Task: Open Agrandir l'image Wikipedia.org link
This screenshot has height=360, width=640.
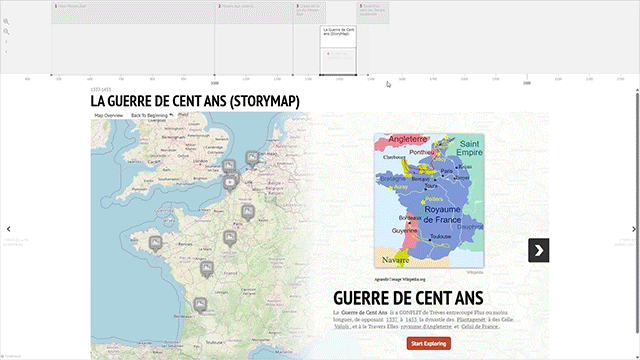Action: click(400, 280)
